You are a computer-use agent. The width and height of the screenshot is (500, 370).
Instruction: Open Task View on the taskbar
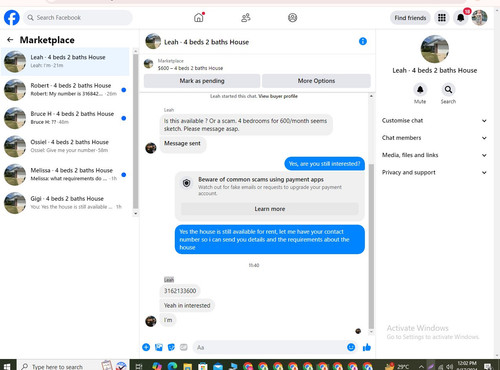click(x=139, y=366)
